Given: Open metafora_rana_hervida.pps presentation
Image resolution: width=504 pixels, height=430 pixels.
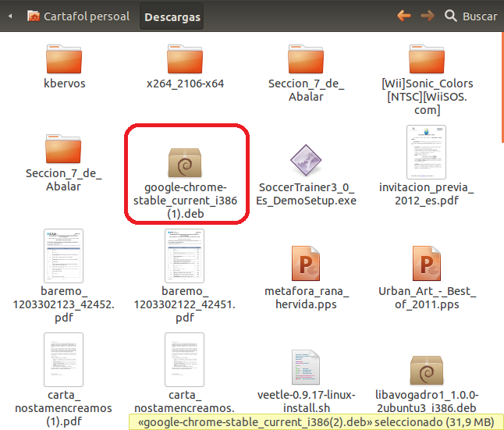Looking at the screenshot, I should pos(306,266).
